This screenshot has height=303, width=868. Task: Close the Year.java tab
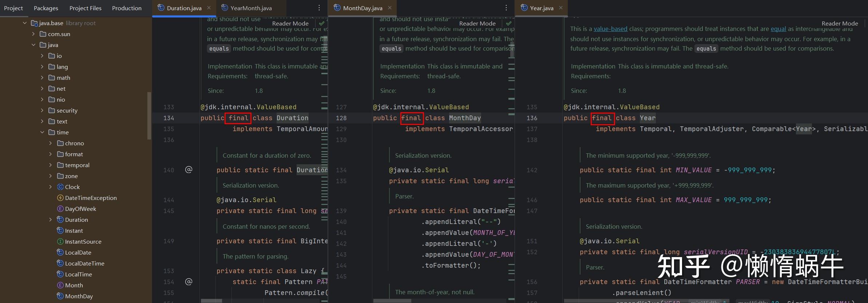[561, 8]
